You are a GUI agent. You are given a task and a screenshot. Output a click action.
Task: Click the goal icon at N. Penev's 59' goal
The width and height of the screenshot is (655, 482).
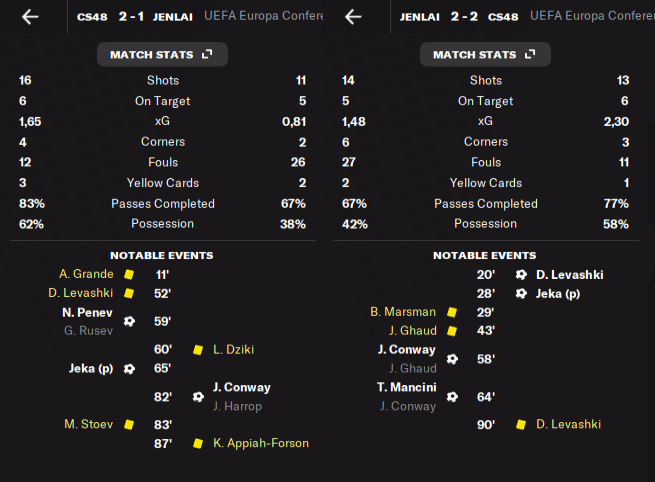[x=129, y=322]
